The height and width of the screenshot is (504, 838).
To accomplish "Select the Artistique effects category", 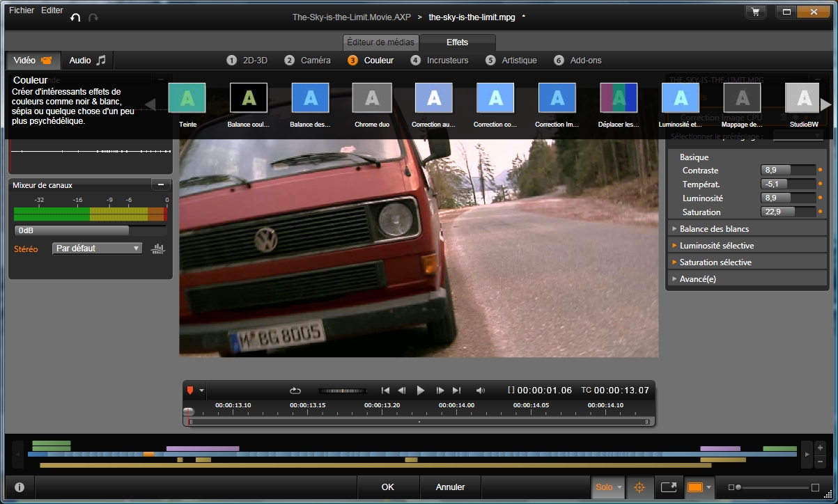I will point(511,61).
